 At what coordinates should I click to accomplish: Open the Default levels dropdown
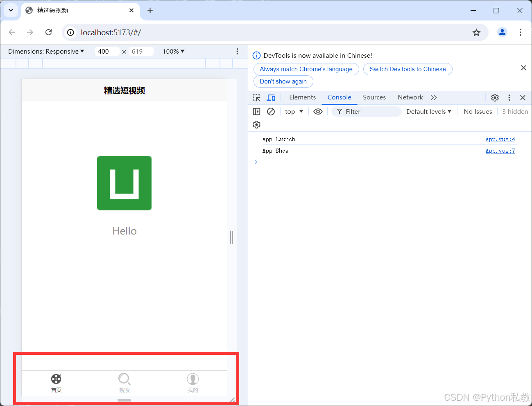pyautogui.click(x=429, y=111)
